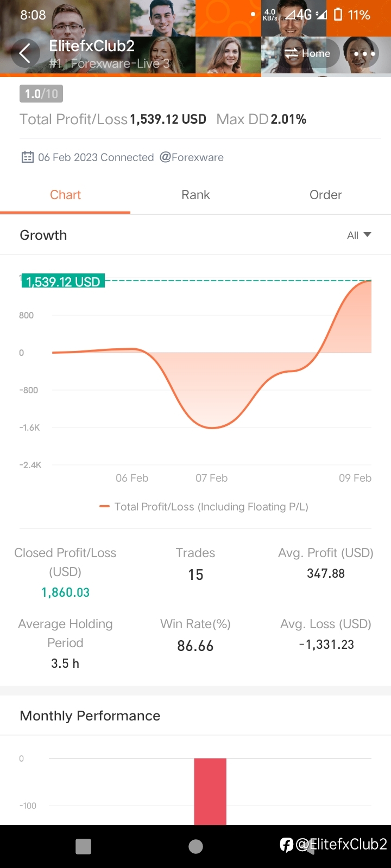Open the @Forexware broker link
This screenshot has height=868, width=391.
click(192, 157)
